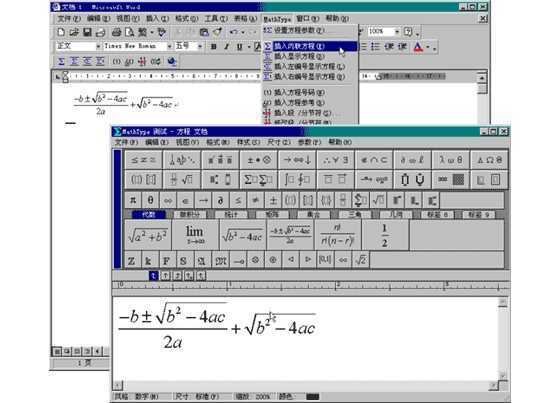This screenshot has width=560, height=403.
Task: Toggle Underline formatting in Word
Action: click(239, 46)
